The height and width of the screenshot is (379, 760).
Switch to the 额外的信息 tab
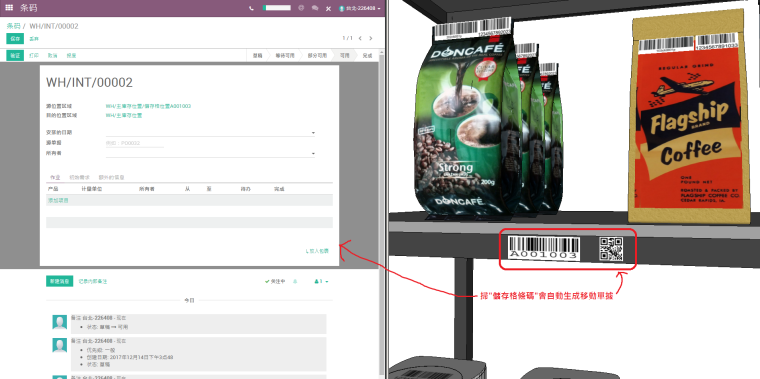112,177
